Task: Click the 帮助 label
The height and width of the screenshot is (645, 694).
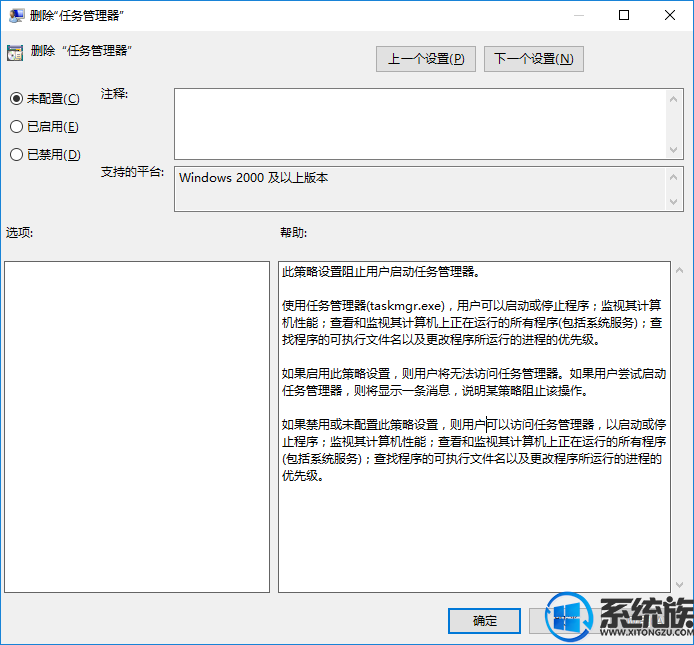Action: click(x=293, y=232)
